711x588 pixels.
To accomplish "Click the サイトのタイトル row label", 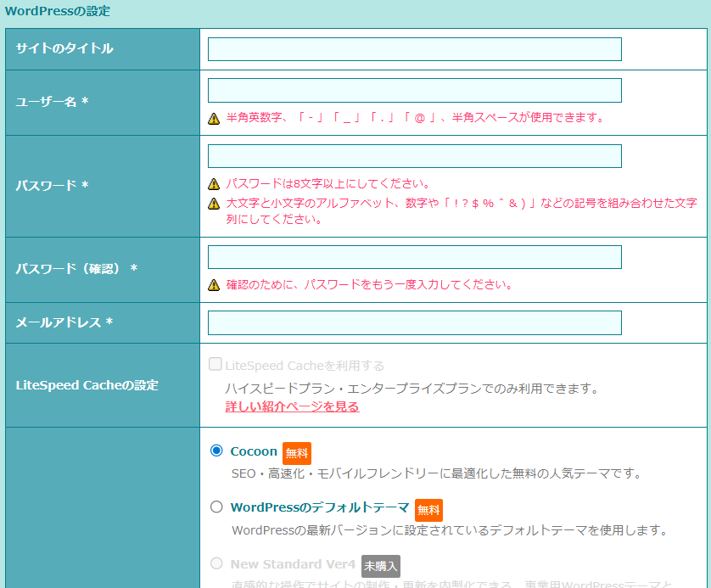I will click(64, 49).
